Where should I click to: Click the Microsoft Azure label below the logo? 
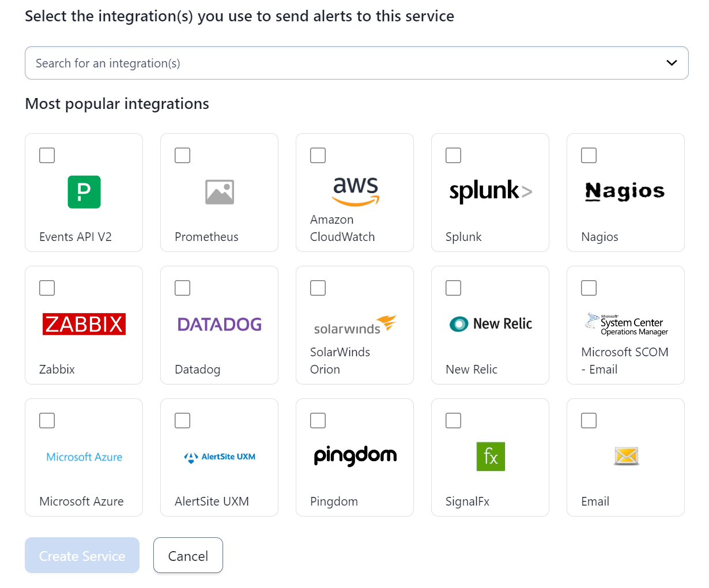[81, 502]
